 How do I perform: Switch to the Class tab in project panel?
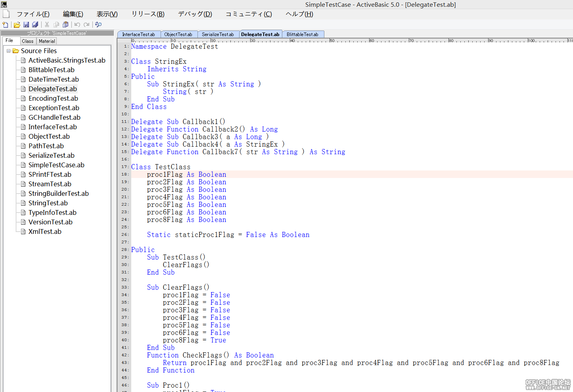(28, 41)
